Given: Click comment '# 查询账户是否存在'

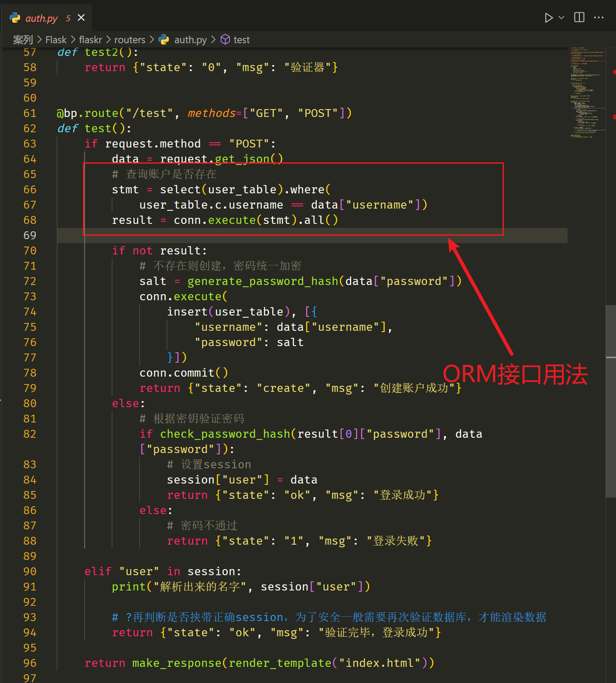Looking at the screenshot, I should pyautogui.click(x=164, y=174).
